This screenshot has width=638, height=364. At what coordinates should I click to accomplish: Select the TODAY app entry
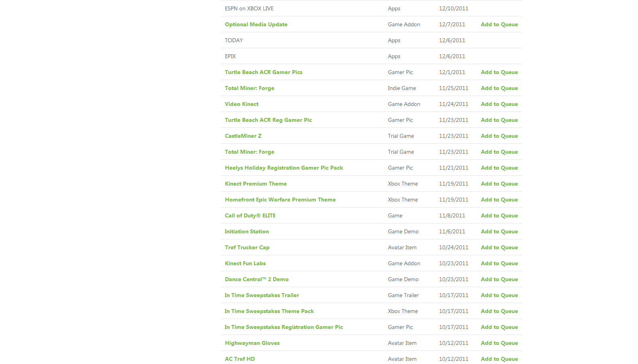234,40
